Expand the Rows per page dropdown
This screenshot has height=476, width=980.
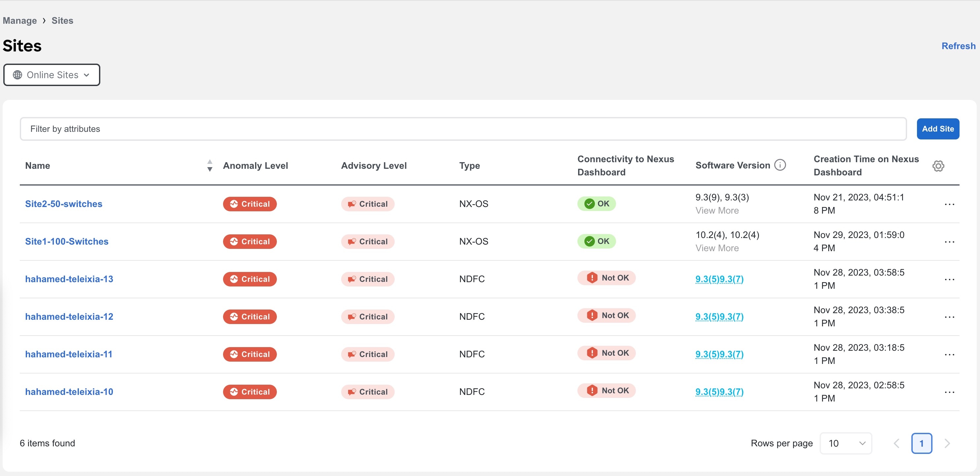(x=846, y=443)
